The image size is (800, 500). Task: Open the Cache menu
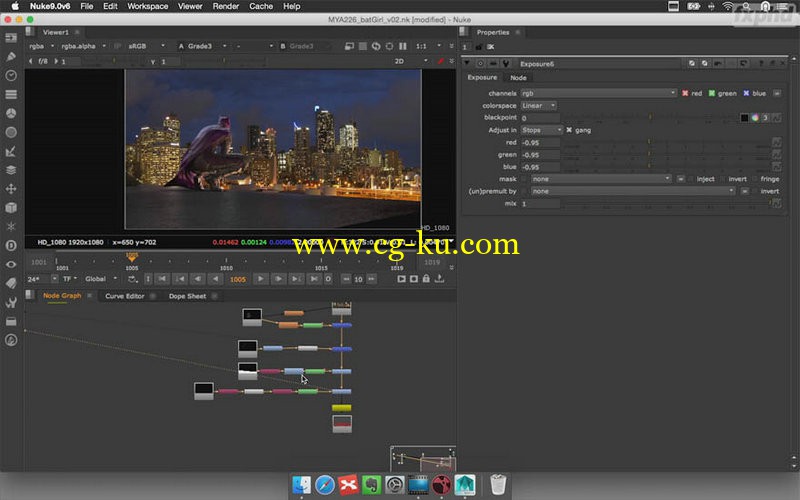[x=261, y=6]
